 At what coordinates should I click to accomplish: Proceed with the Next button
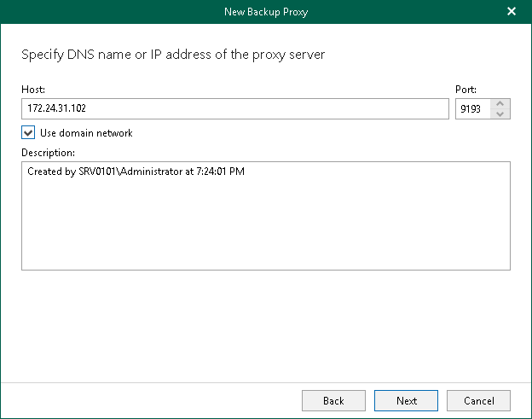tap(406, 401)
